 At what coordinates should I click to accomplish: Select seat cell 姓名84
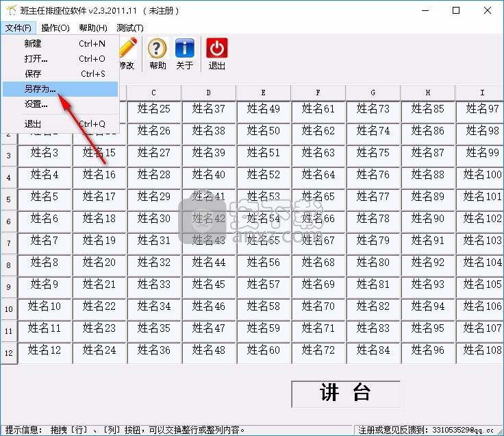[373, 353]
